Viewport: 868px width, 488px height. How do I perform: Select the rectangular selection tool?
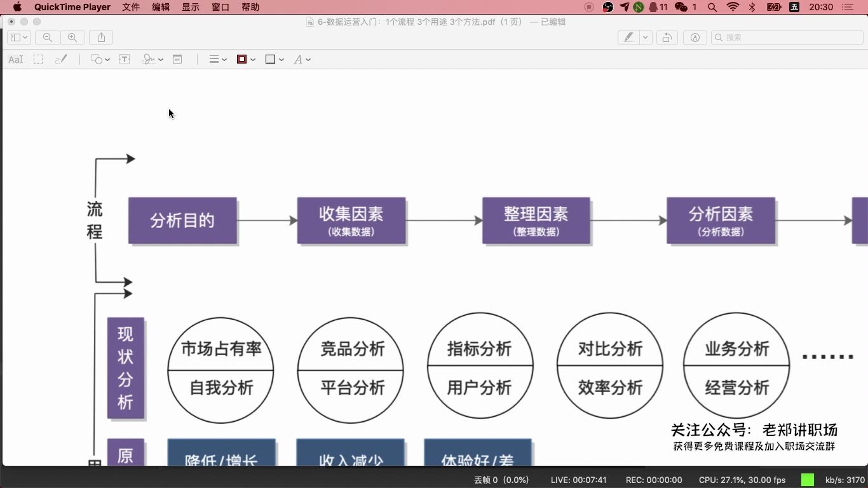(x=38, y=59)
